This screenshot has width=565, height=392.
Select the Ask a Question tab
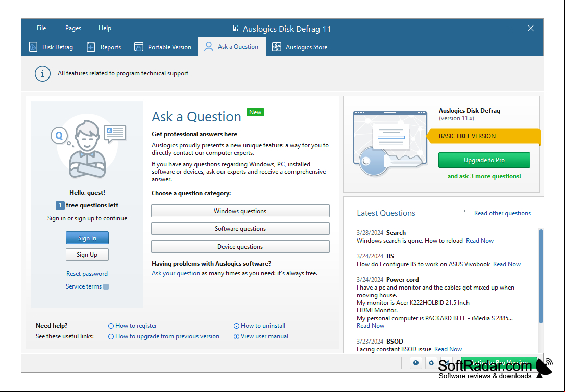coord(232,47)
